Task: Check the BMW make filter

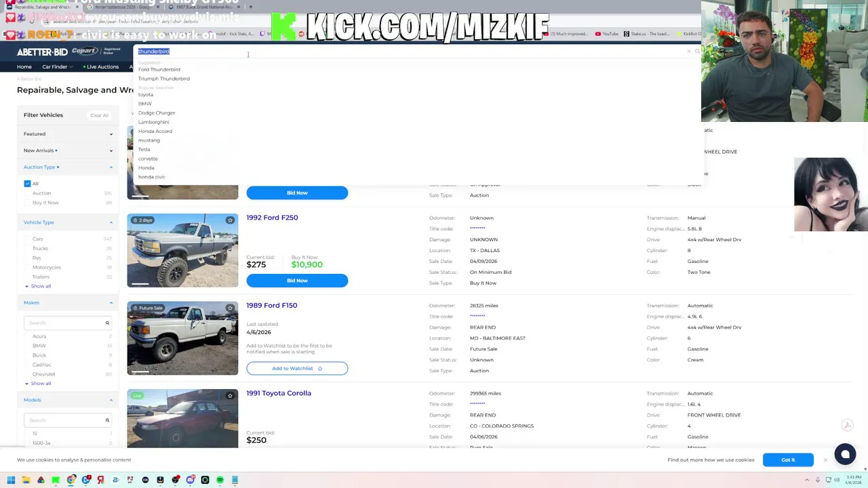Action: pos(27,346)
